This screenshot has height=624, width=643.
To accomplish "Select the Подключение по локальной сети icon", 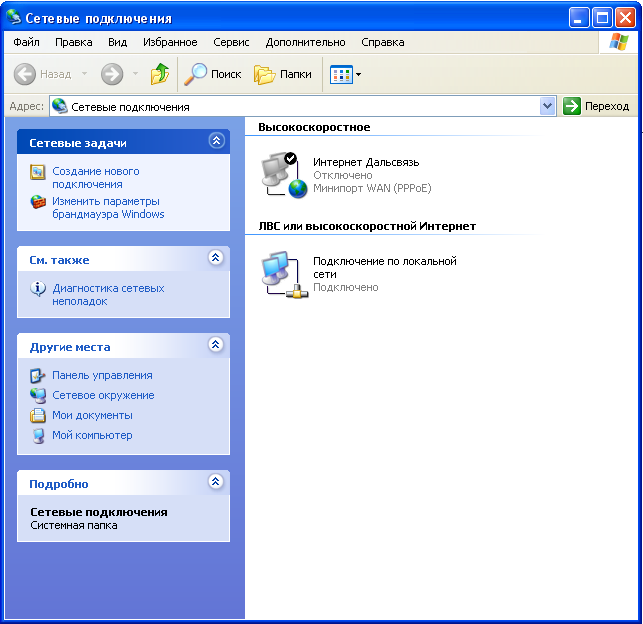I will [281, 273].
